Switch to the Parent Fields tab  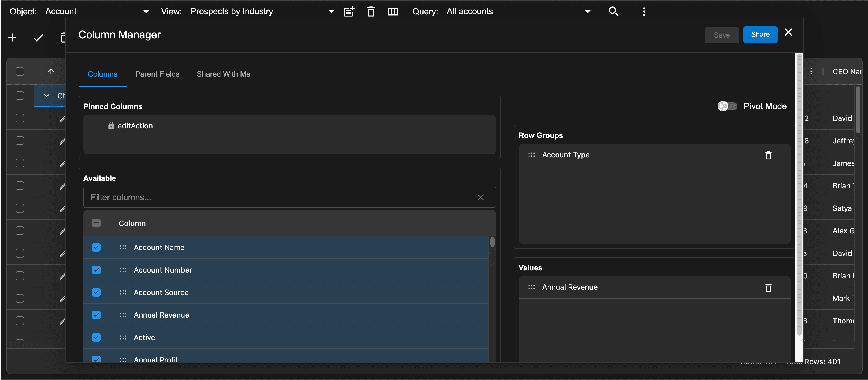157,74
